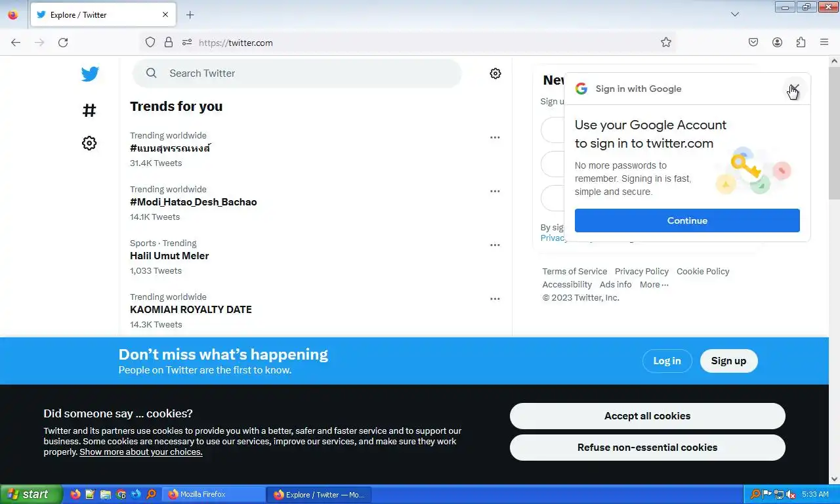The image size is (840, 504).
Task: Open Firefox account icon
Action: coord(777,43)
